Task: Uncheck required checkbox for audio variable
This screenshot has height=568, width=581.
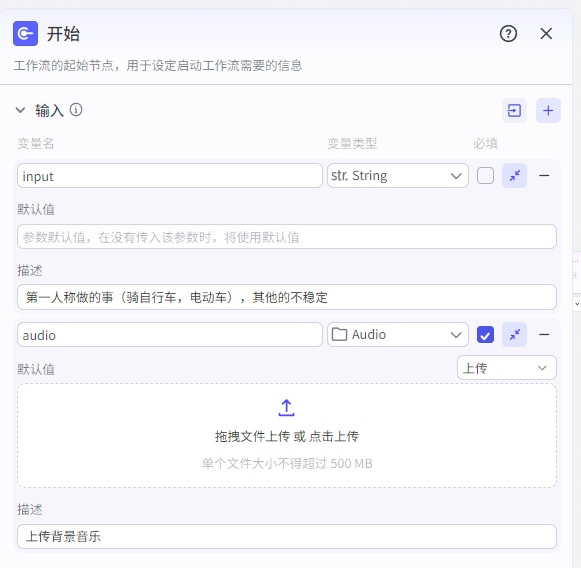Action: pos(485,335)
